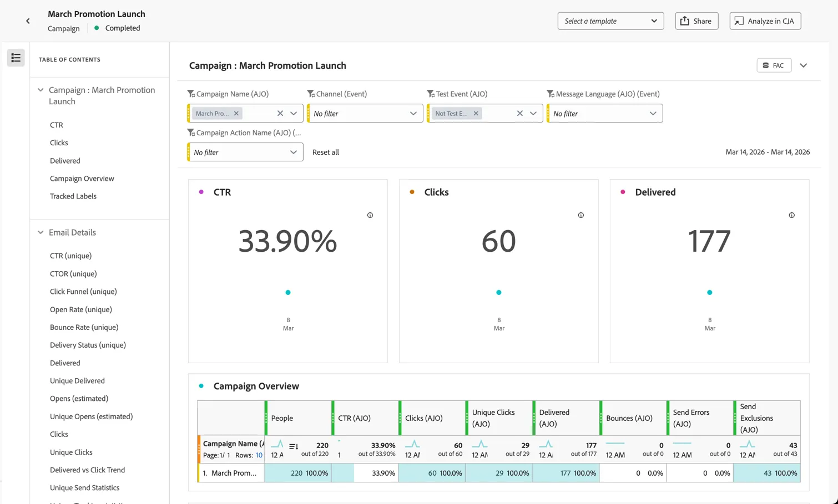Viewport: 838px width, 504px height.
Task: Click the rows-per-page value 10 in the table
Action: pos(259,455)
